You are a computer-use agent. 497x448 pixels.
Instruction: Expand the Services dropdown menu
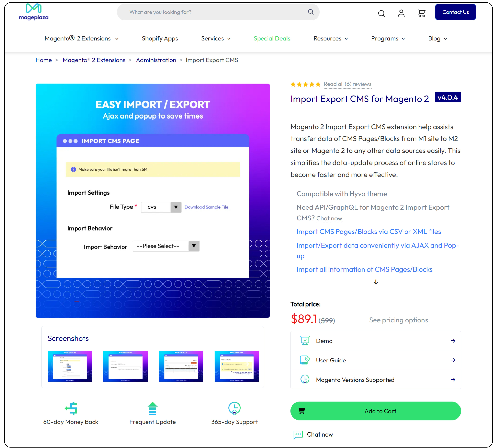[216, 39]
